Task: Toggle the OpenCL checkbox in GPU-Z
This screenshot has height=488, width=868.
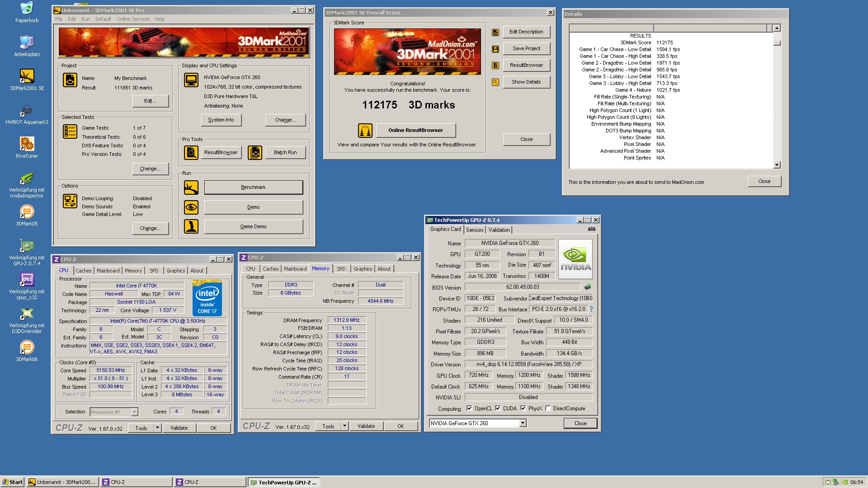Action: pos(469,408)
